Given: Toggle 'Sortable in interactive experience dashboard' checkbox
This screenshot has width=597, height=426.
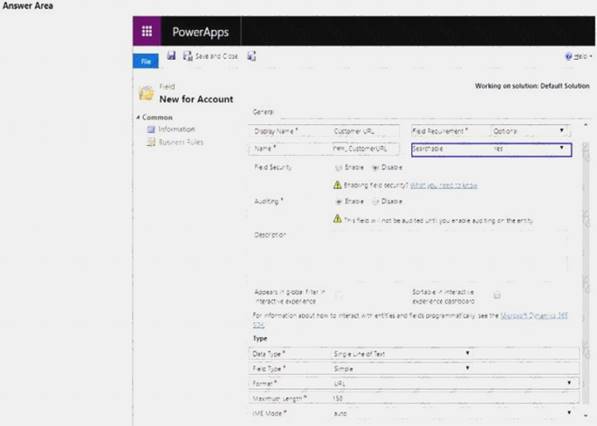Looking at the screenshot, I should point(497,295).
